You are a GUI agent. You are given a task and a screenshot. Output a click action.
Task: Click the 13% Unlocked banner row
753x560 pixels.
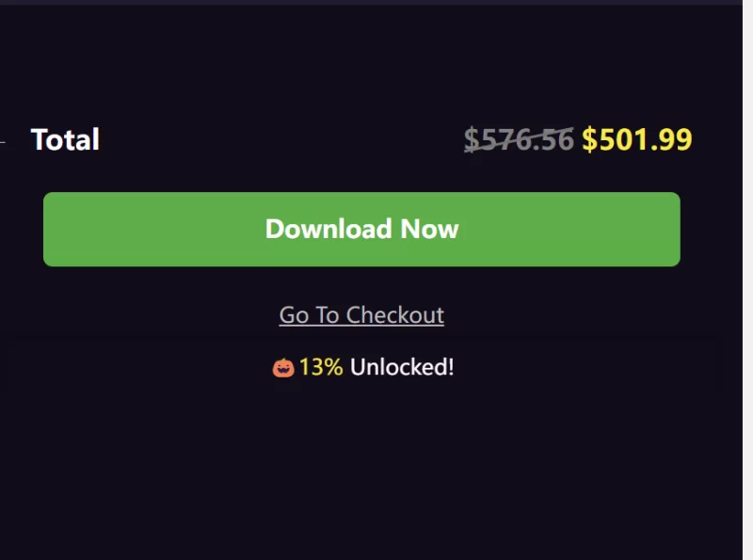363,367
